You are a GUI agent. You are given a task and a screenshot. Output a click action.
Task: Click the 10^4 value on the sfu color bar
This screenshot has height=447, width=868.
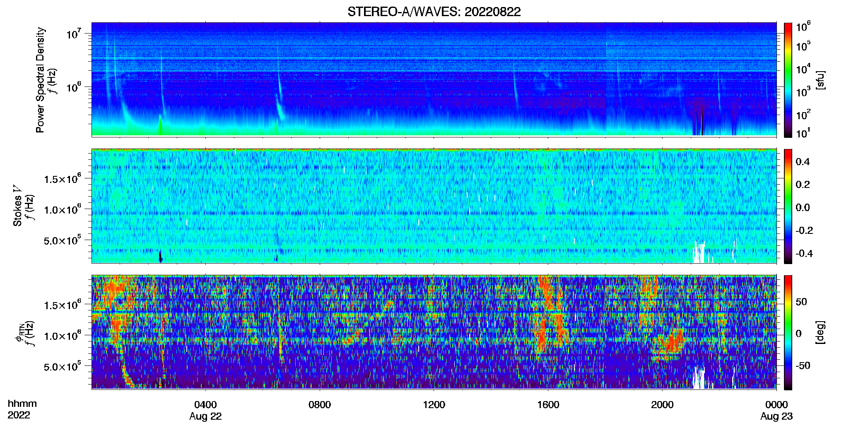pos(803,69)
